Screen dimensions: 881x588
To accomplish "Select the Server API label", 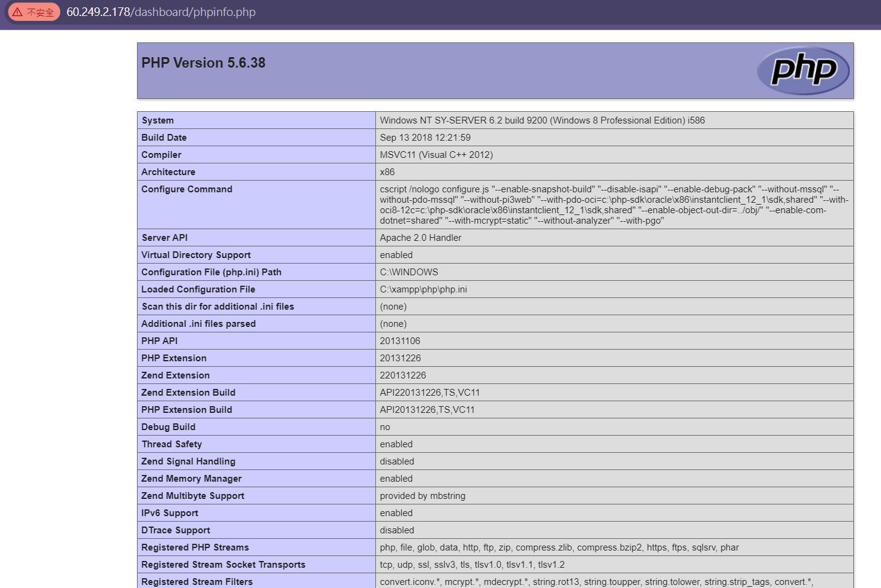I will click(x=165, y=238).
